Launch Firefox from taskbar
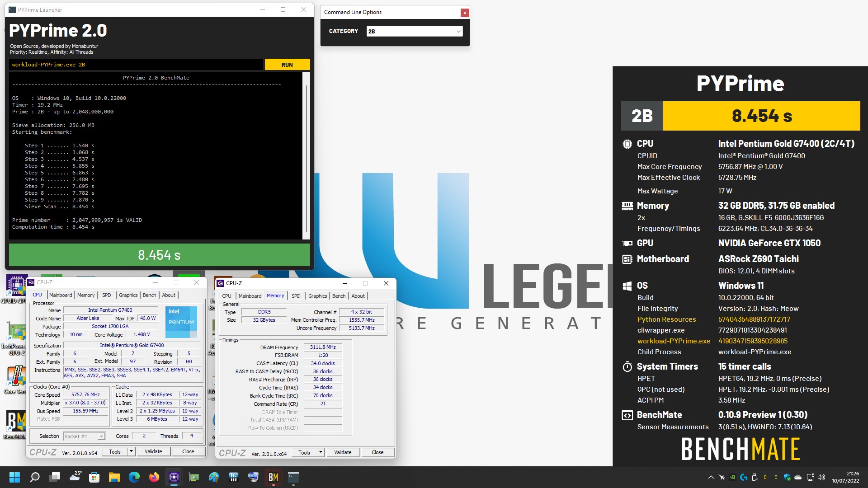Screen dimensions: 868x488 pyautogui.click(x=154, y=477)
